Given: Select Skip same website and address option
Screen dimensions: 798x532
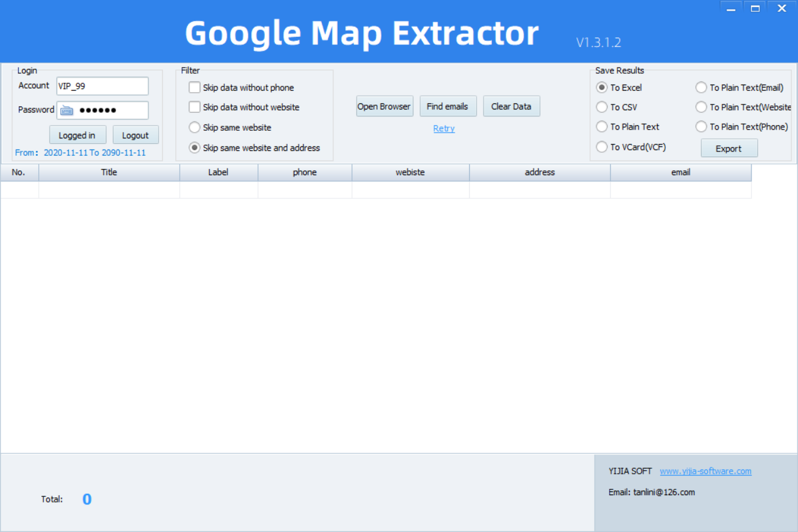Looking at the screenshot, I should [195, 148].
